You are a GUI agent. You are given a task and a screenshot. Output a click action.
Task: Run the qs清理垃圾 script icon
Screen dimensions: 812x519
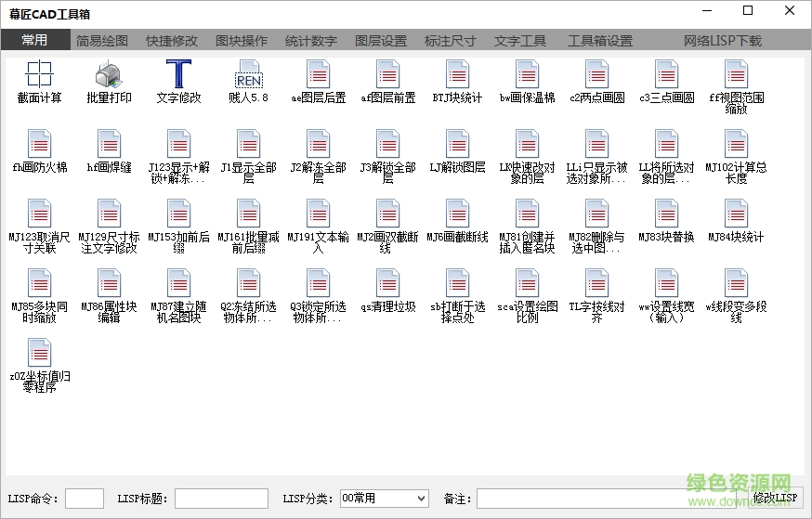tap(387, 284)
